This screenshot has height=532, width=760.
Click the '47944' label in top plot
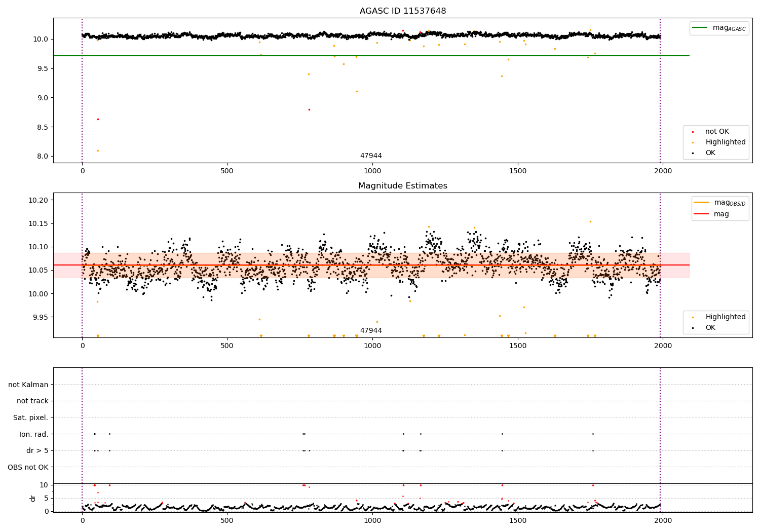point(371,156)
